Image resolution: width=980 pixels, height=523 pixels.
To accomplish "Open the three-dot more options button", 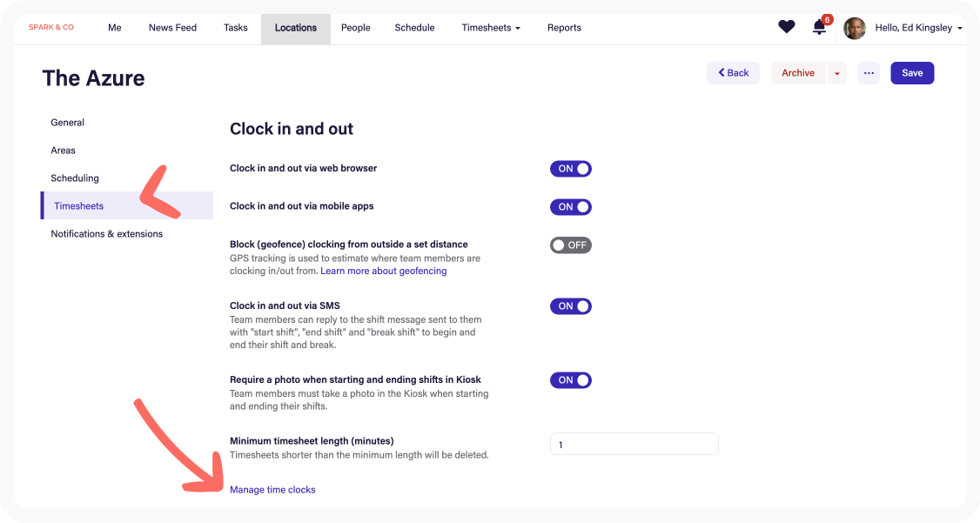I will 868,73.
